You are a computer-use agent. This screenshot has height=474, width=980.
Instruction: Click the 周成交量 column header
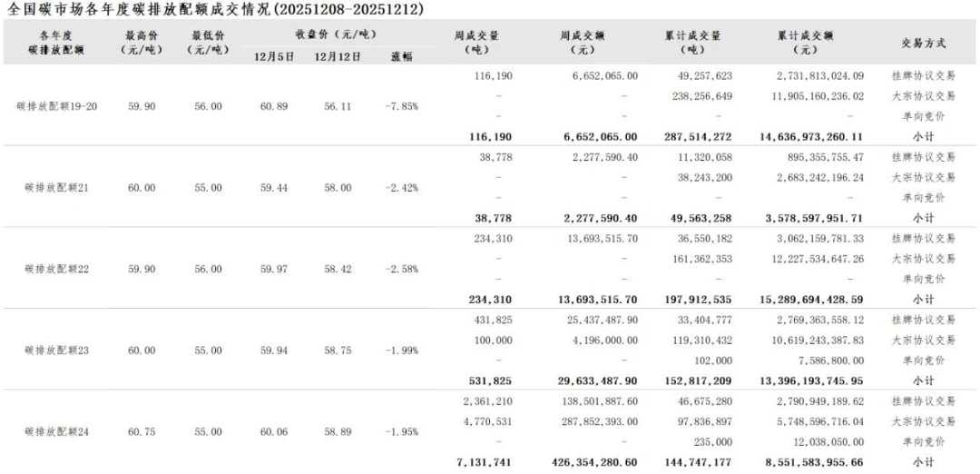pos(476,43)
